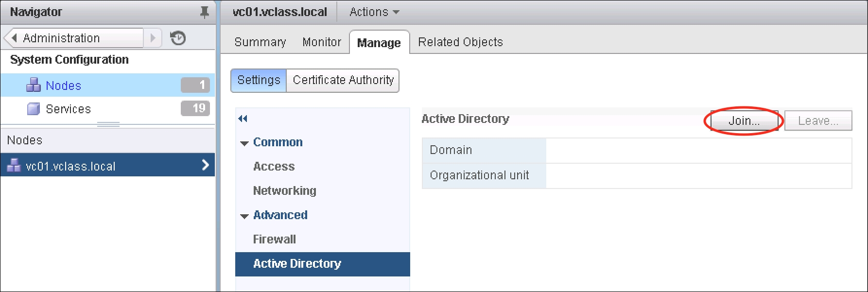Click the vc01.vclass.local node icon

(14, 166)
